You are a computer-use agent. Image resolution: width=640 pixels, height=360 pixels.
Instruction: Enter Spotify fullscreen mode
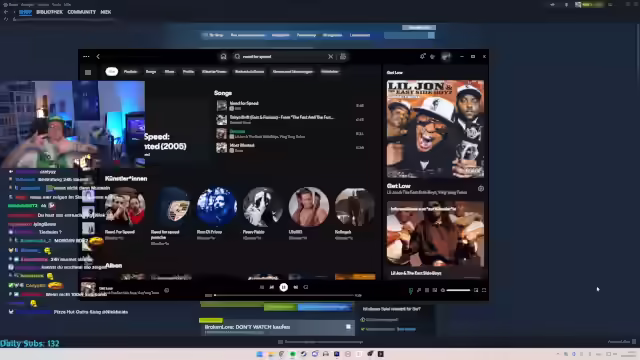484,290
